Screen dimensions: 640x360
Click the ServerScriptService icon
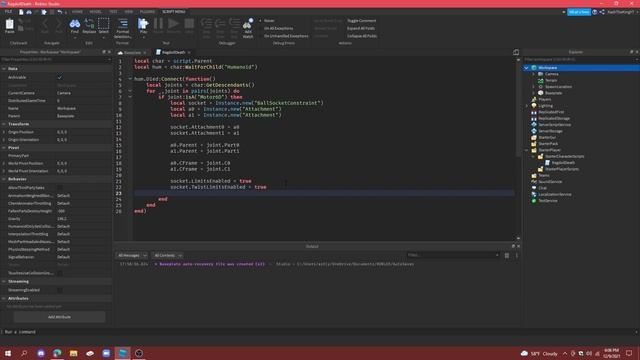click(x=534, y=124)
